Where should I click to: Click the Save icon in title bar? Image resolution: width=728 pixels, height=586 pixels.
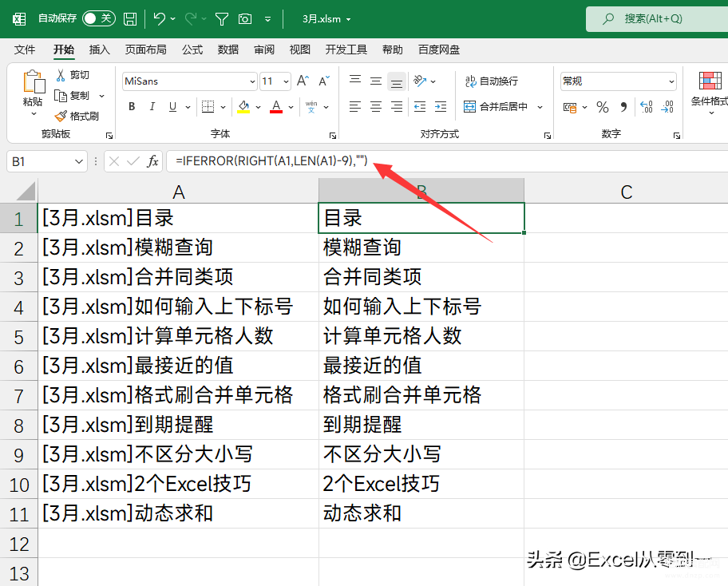[130, 19]
